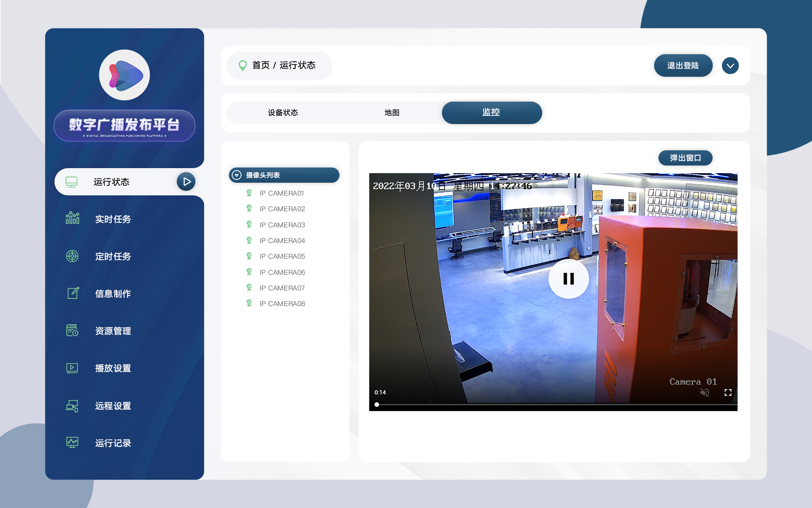The height and width of the screenshot is (508, 812).
Task: Click the 0:14 elapsed time label
Action: (380, 392)
